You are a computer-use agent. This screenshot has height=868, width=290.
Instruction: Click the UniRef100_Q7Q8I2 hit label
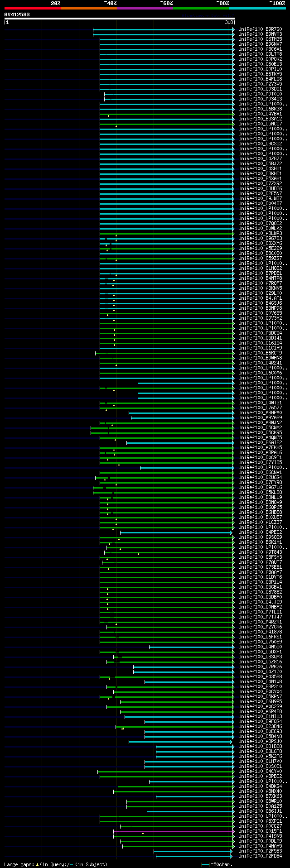click(x=260, y=223)
